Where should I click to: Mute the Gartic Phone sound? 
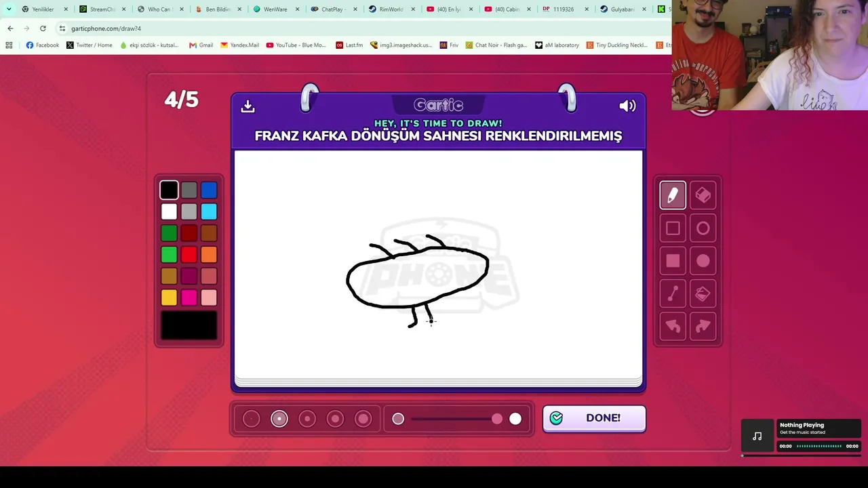(x=627, y=106)
